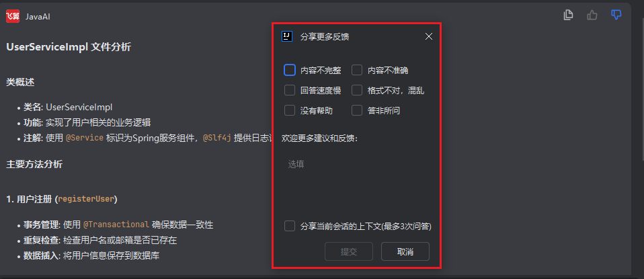Click the thumbs down icon
644x279 pixels.
pyautogui.click(x=616, y=15)
